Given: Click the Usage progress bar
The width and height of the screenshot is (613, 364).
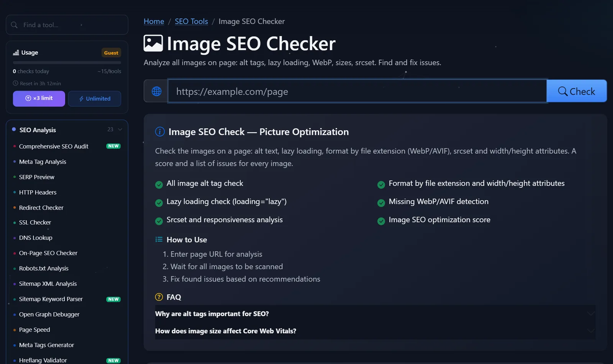Looking at the screenshot, I should [67, 62].
